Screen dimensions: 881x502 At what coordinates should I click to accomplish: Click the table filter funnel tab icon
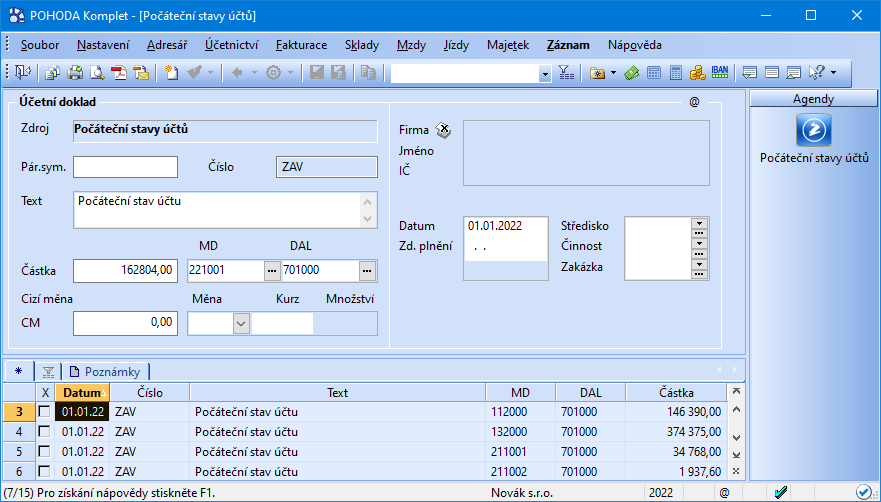click(48, 372)
